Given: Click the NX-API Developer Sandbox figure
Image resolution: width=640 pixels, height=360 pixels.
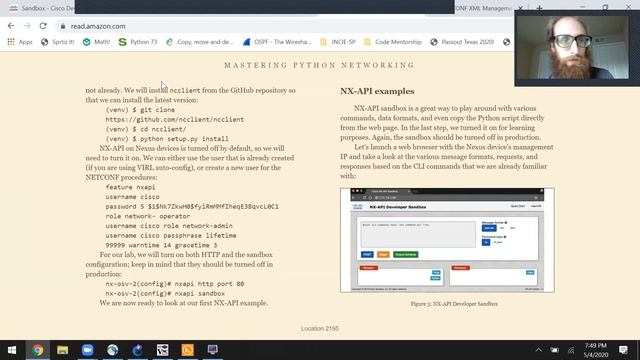Looking at the screenshot, I should (447, 240).
